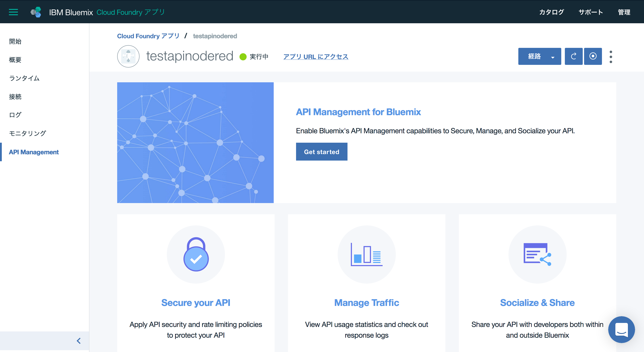Click the IBM Bluemix header text
Screen dimensions: 644x352
click(71, 12)
